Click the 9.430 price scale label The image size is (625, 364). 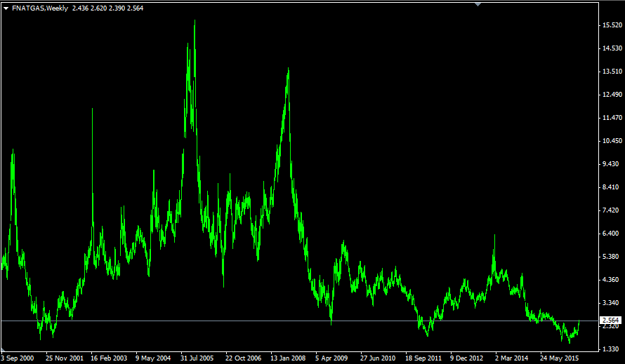612,164
